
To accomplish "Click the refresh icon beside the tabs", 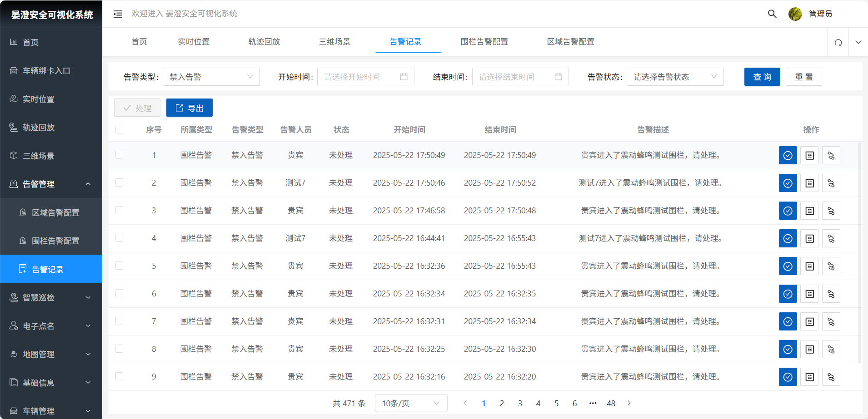I will tap(838, 42).
